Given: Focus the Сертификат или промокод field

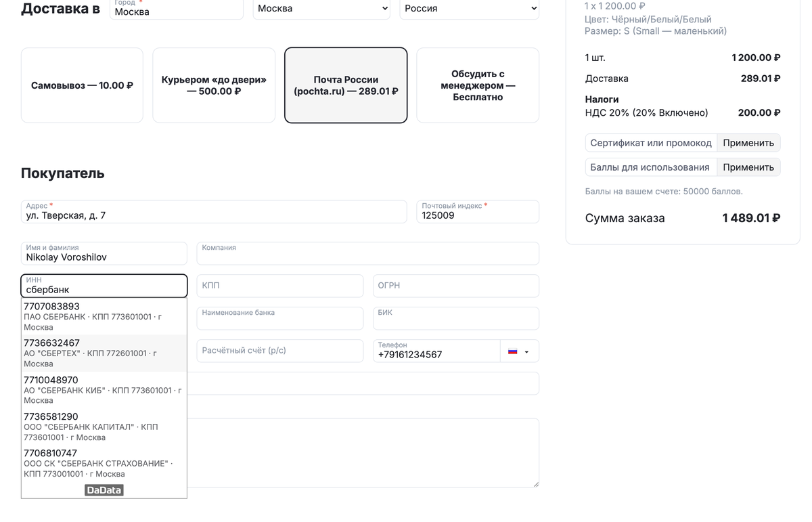Looking at the screenshot, I should (x=651, y=143).
